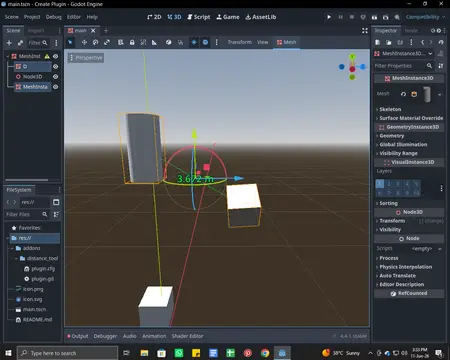Activate the Rotate Mode tool

[96, 42]
